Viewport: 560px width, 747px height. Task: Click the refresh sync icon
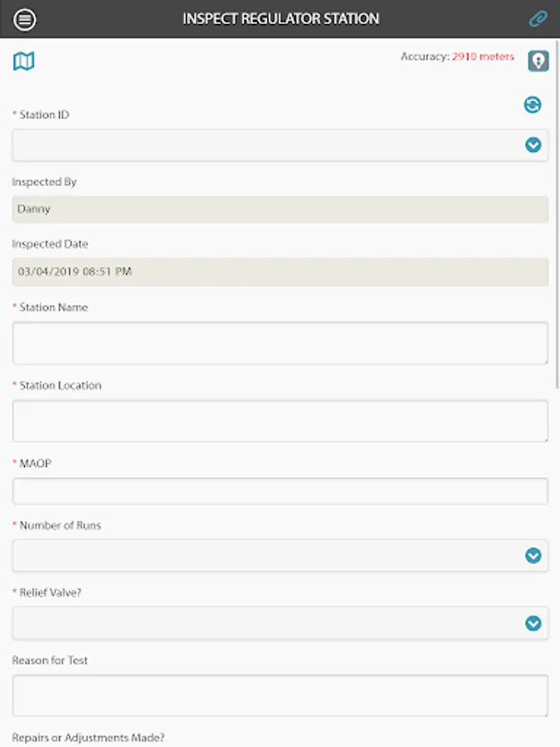[533, 105]
